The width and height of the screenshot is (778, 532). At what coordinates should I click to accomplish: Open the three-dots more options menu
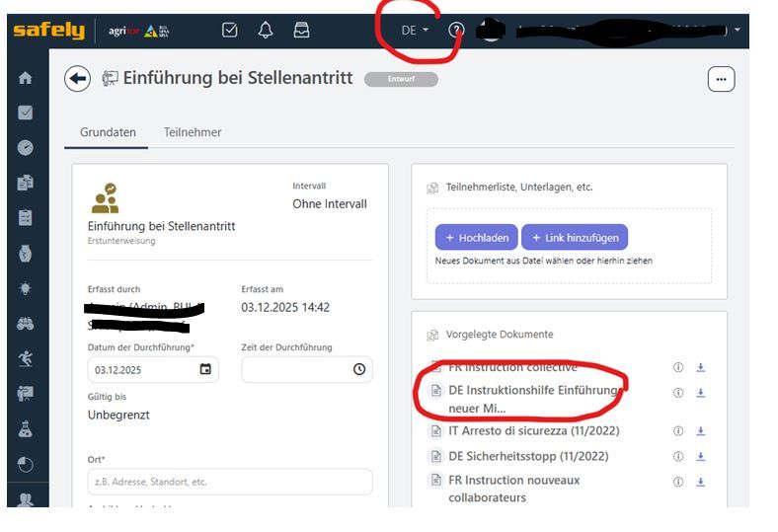[721, 79]
